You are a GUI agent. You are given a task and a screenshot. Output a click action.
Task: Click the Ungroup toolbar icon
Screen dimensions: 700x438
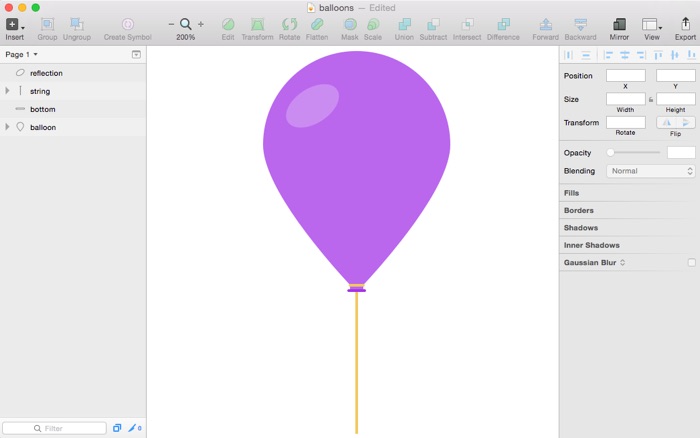click(x=76, y=25)
